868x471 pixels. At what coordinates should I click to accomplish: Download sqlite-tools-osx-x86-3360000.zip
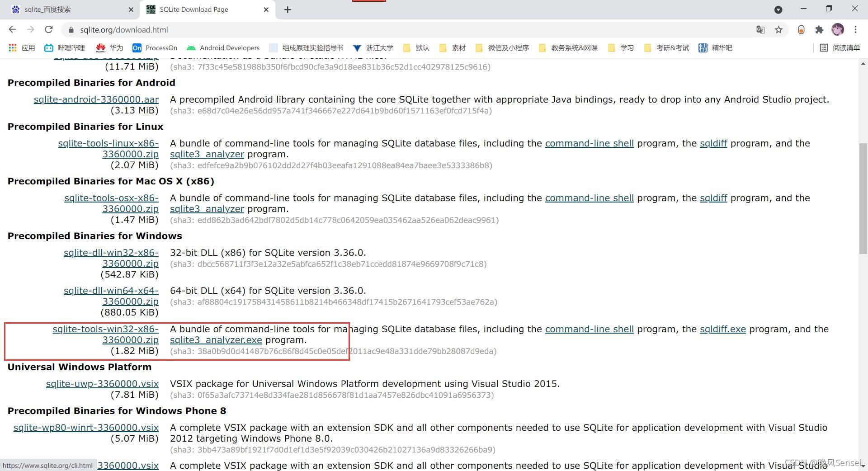[x=112, y=203]
